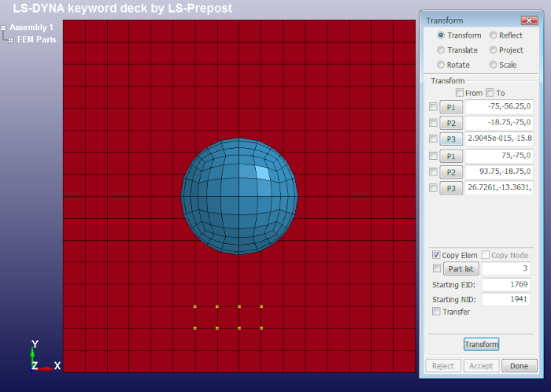The width and height of the screenshot is (551, 392).
Task: Select the Reflect radio option
Action: pyautogui.click(x=494, y=35)
